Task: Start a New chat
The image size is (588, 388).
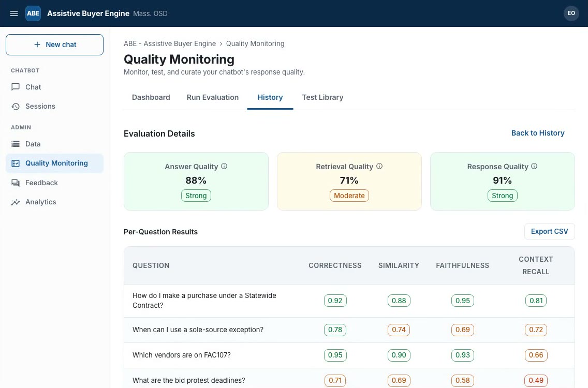Action: click(x=54, y=44)
